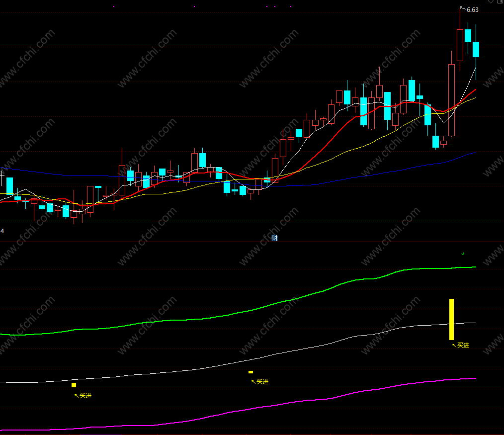Click the 财 marker below the candlesticks
The height and width of the screenshot is (435, 504).
pyautogui.click(x=274, y=238)
